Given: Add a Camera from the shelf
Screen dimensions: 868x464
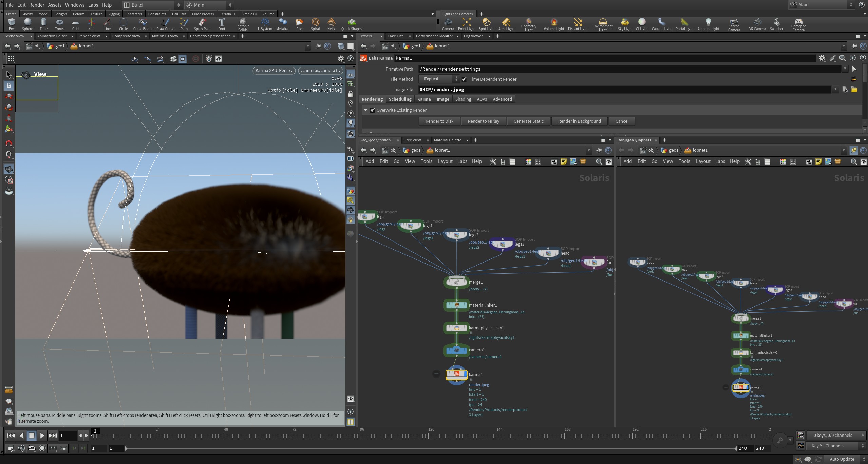Looking at the screenshot, I should point(448,24).
